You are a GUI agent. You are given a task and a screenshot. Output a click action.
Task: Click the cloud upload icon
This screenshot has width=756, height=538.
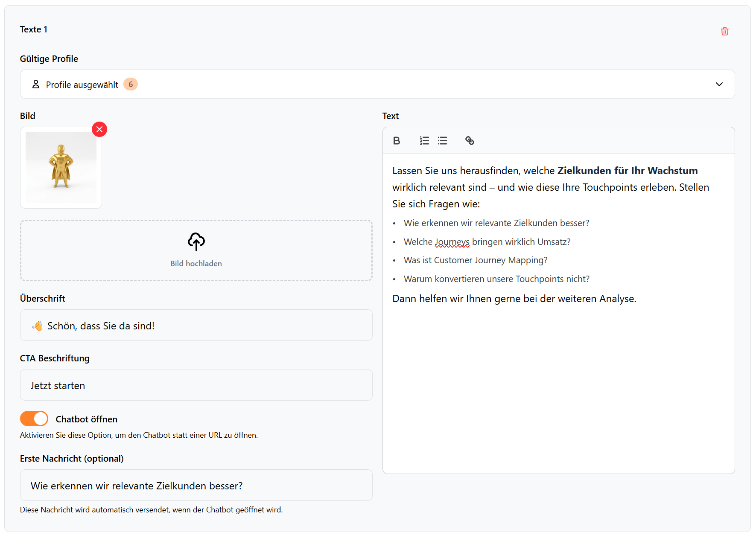coord(196,242)
